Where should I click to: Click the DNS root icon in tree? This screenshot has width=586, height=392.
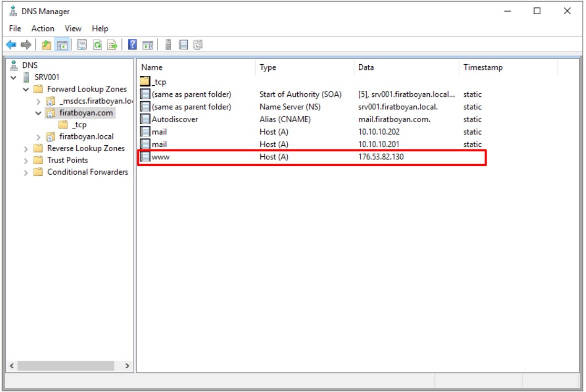point(14,65)
